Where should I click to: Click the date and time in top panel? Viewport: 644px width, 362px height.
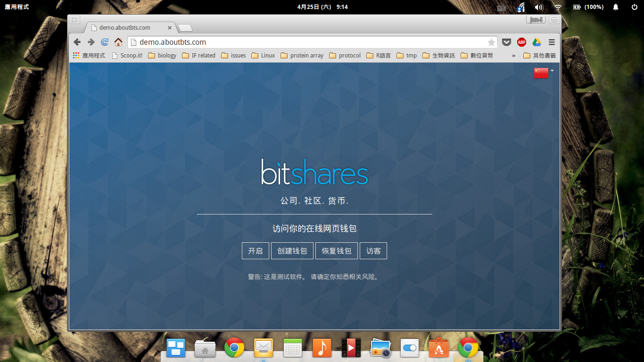322,7
